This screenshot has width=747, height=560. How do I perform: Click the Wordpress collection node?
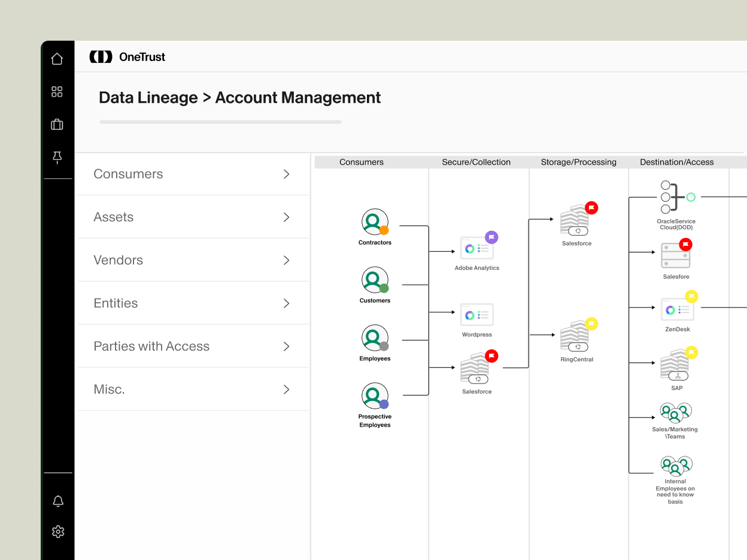click(x=476, y=315)
